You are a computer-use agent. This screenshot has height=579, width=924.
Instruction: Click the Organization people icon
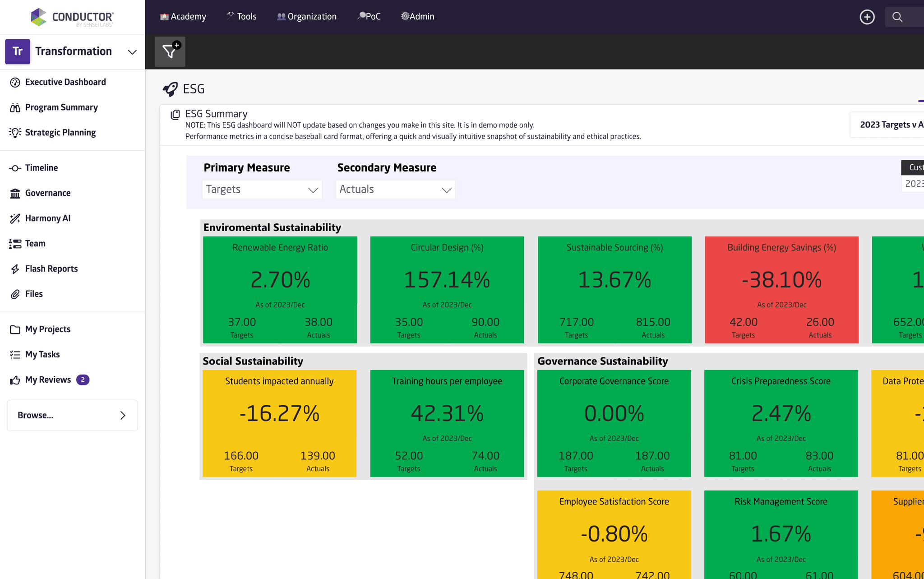point(281,17)
